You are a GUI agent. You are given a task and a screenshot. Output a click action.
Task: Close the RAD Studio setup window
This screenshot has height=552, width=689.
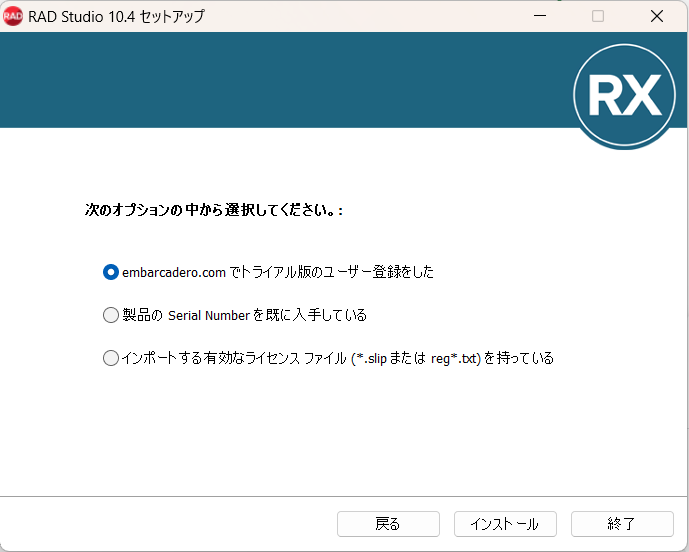[657, 16]
